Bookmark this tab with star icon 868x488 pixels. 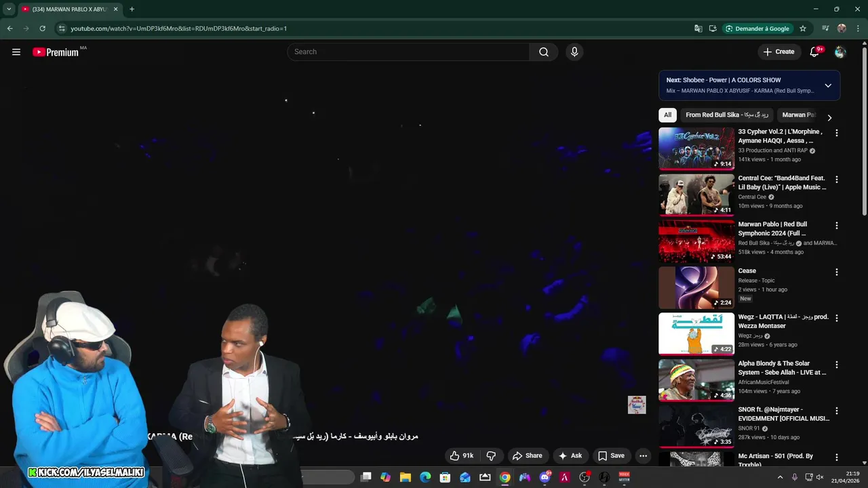pyautogui.click(x=803, y=28)
